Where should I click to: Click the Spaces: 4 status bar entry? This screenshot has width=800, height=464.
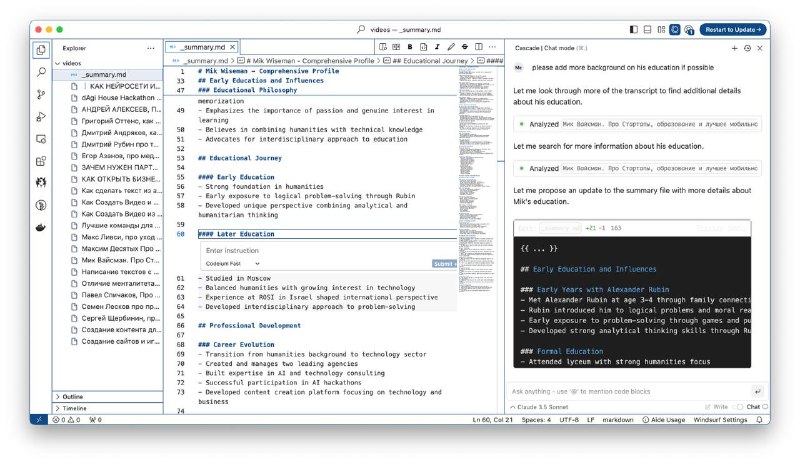(x=536, y=420)
